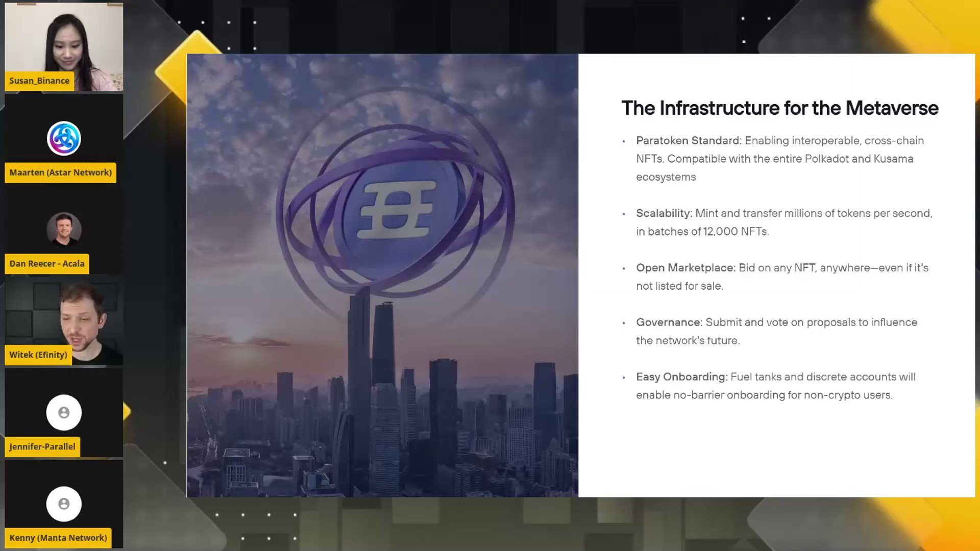This screenshot has height=551, width=980.
Task: Click Dan Reecer's profile photo avatar
Action: 64,230
